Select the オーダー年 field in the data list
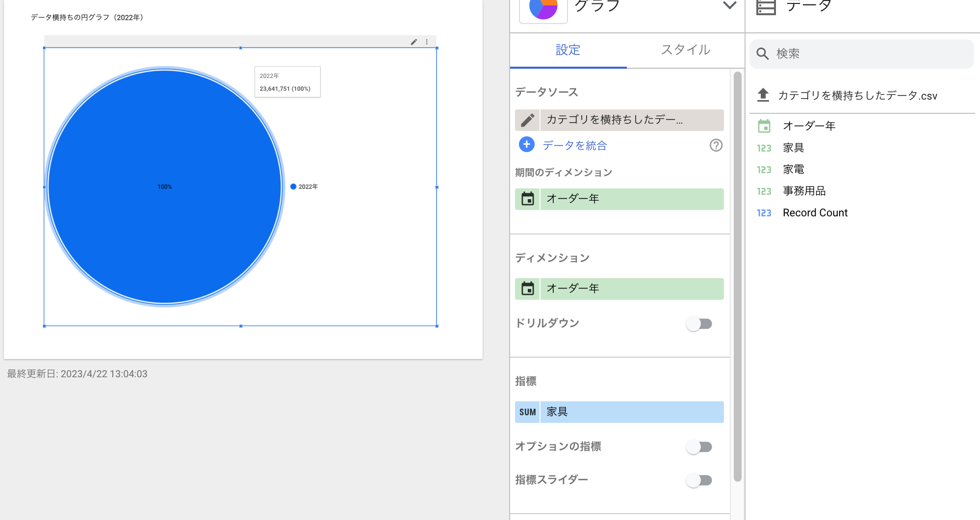Image resolution: width=980 pixels, height=520 pixels. [809, 126]
